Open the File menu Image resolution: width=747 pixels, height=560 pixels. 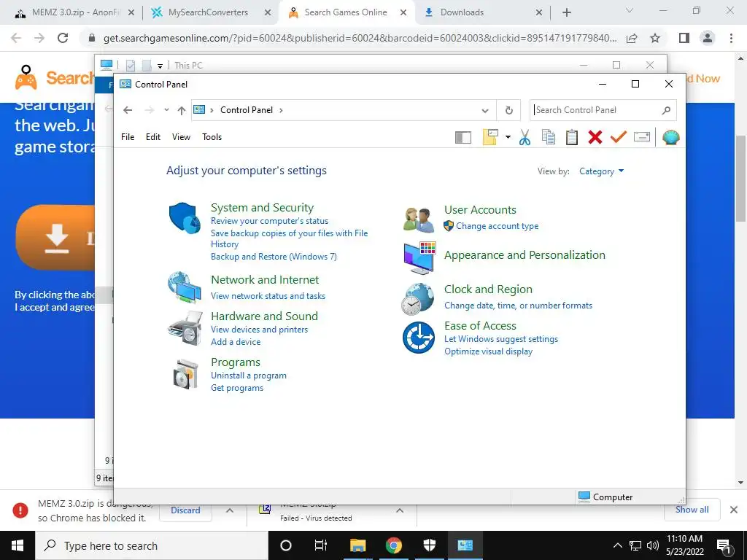pos(128,137)
